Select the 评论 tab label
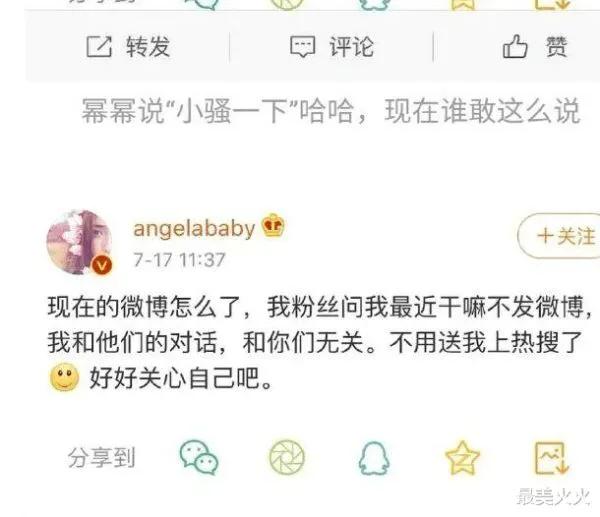The image size is (600, 517). click(x=352, y=47)
